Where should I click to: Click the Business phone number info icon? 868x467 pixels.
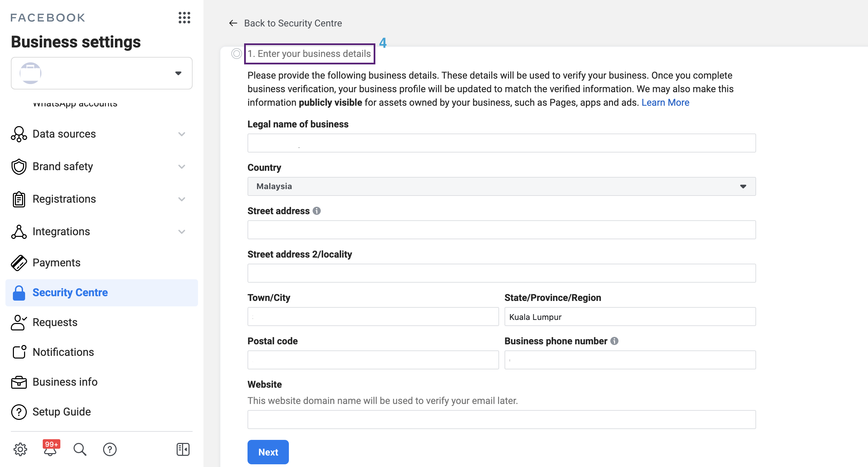point(614,341)
